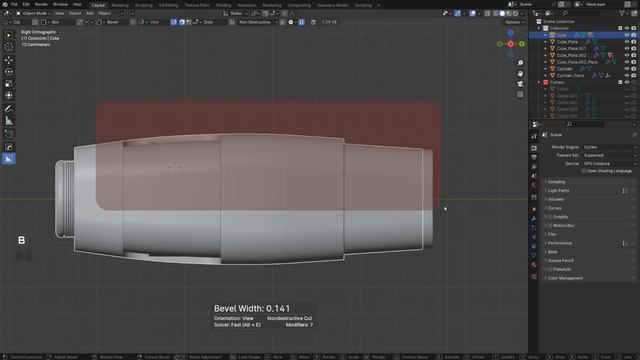Open the Window menu
Screen dimensions: 640x360
pos(60,4)
